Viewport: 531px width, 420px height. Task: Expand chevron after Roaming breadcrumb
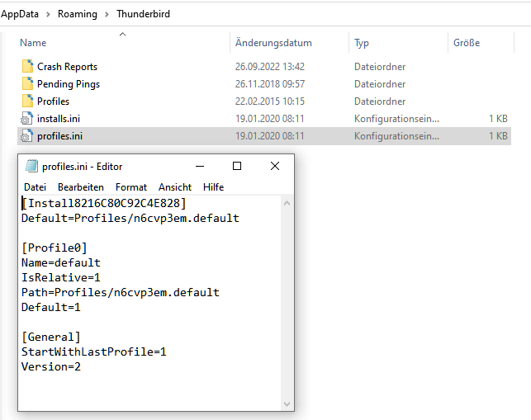coord(107,14)
